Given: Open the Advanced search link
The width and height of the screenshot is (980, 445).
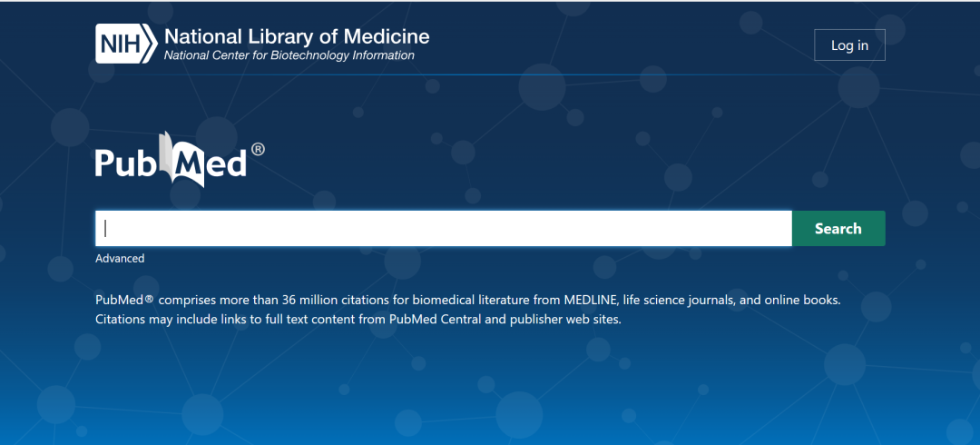Looking at the screenshot, I should pos(120,259).
